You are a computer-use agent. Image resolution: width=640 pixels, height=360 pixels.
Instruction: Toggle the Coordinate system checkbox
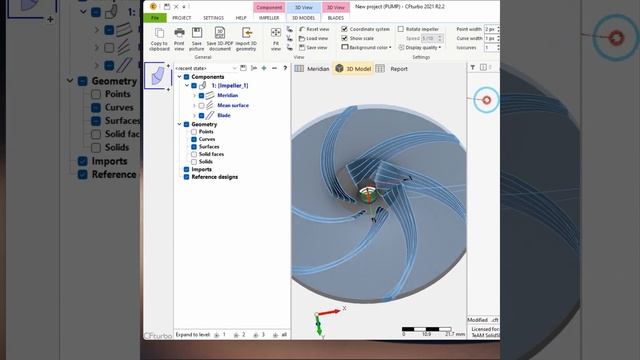[344, 29]
